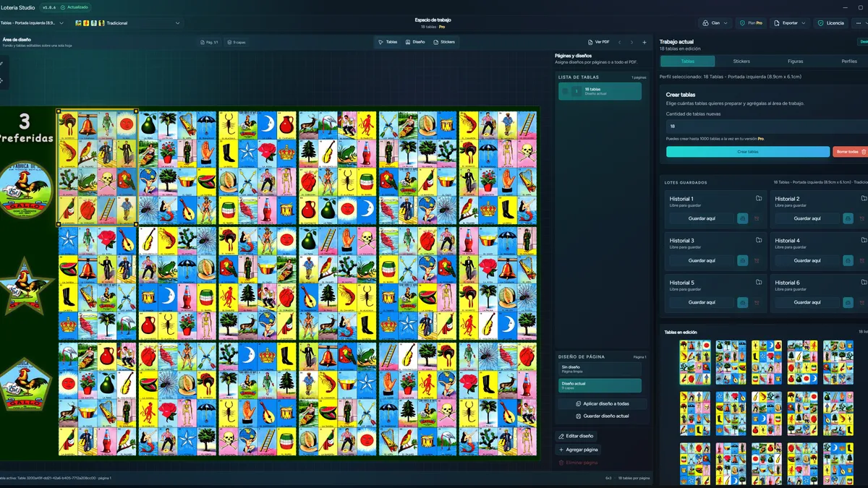Select the Sin diseño page option
Image resolution: width=868 pixels, height=488 pixels.
(600, 369)
